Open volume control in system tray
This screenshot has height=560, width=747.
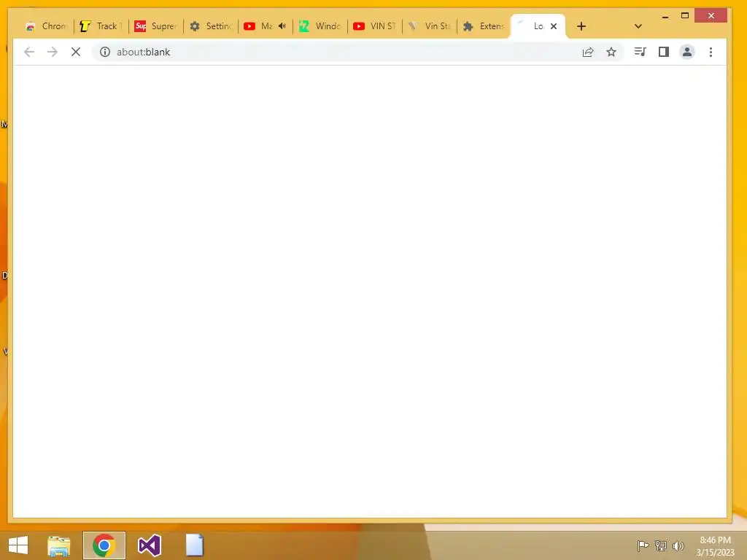click(678, 545)
